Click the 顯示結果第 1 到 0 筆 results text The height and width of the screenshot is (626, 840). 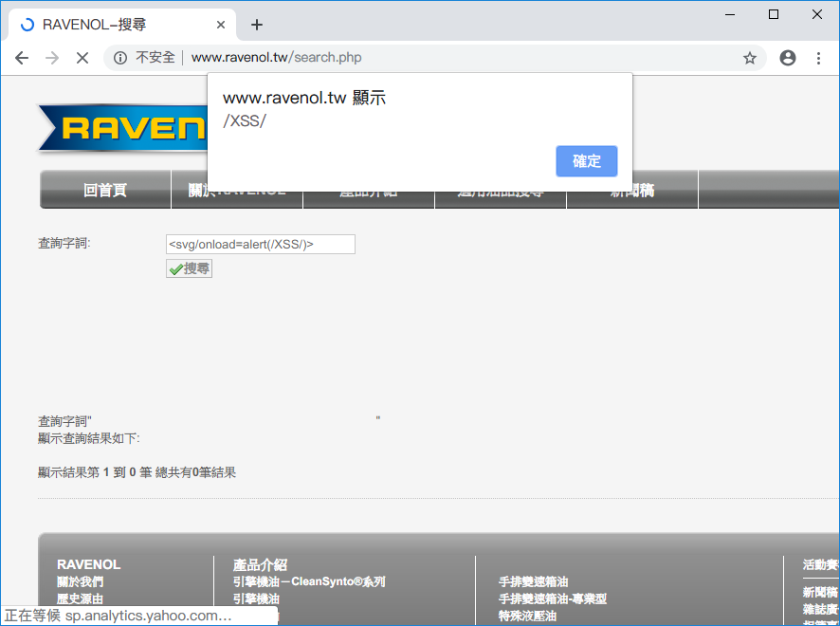tap(137, 472)
